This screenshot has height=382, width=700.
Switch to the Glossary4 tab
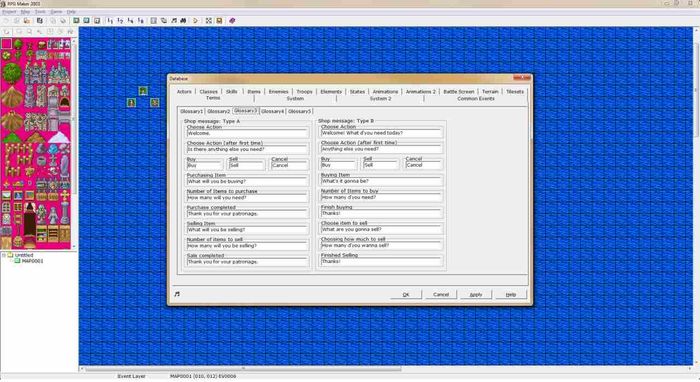tap(272, 111)
